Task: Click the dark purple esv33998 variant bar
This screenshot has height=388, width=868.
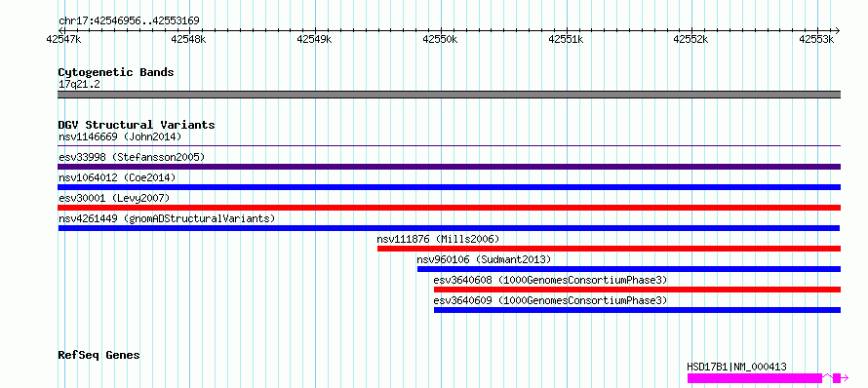Action: tap(449, 167)
